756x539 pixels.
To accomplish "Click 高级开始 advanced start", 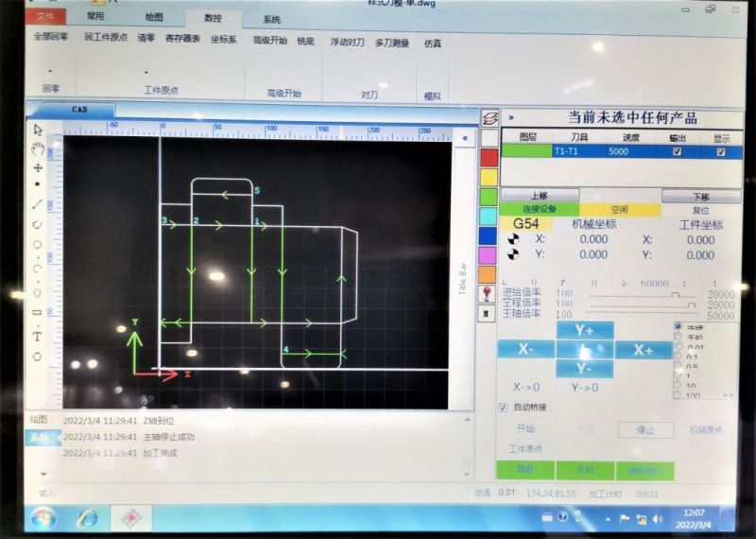I will (270, 40).
